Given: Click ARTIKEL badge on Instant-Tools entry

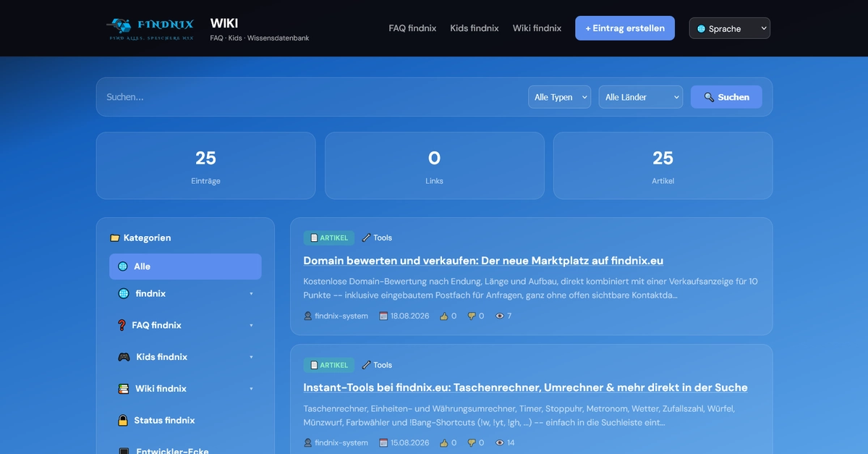Looking at the screenshot, I should 329,365.
